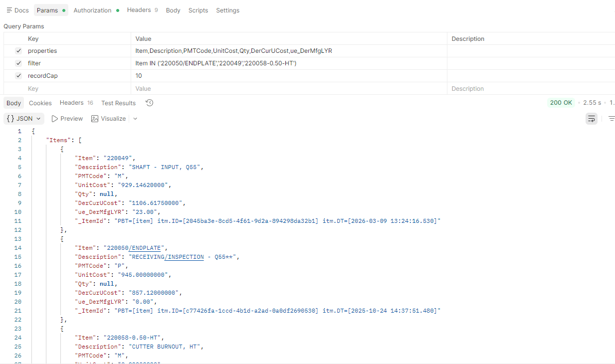Click the filter key cell
The image size is (615, 364).
pyautogui.click(x=78, y=63)
